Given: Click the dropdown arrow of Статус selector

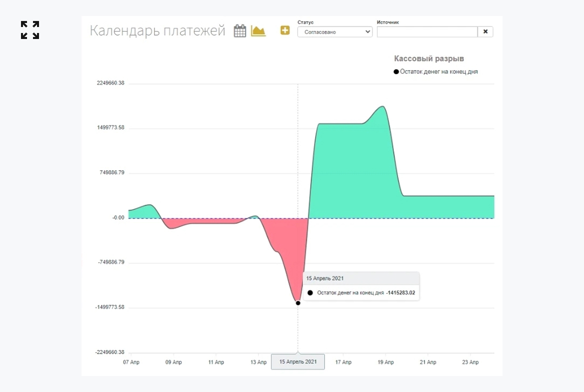Looking at the screenshot, I should tap(367, 31).
